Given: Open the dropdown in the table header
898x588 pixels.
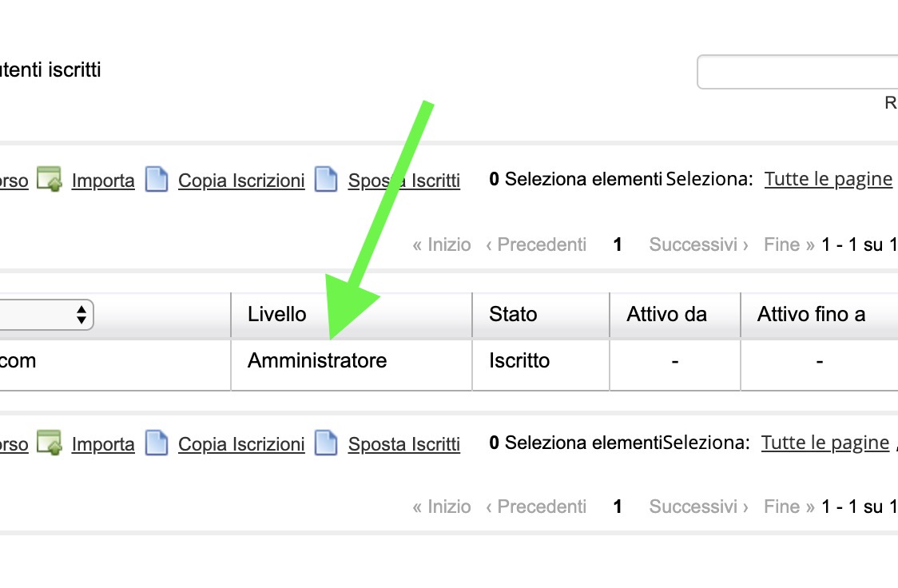Looking at the screenshot, I should pos(46,314).
